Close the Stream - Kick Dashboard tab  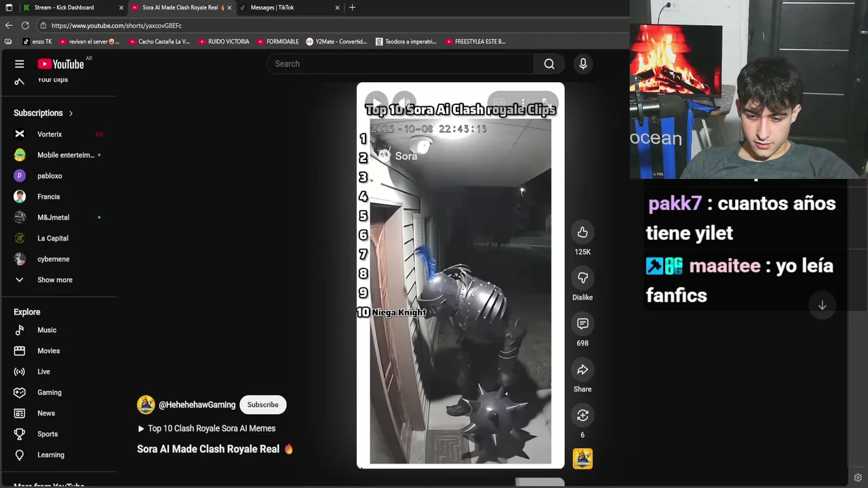(121, 7)
